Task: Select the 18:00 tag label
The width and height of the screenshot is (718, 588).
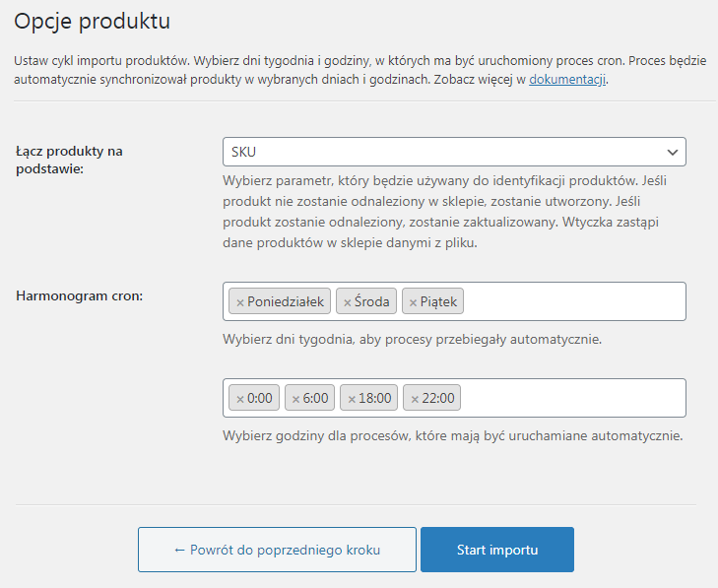Action: (x=374, y=398)
